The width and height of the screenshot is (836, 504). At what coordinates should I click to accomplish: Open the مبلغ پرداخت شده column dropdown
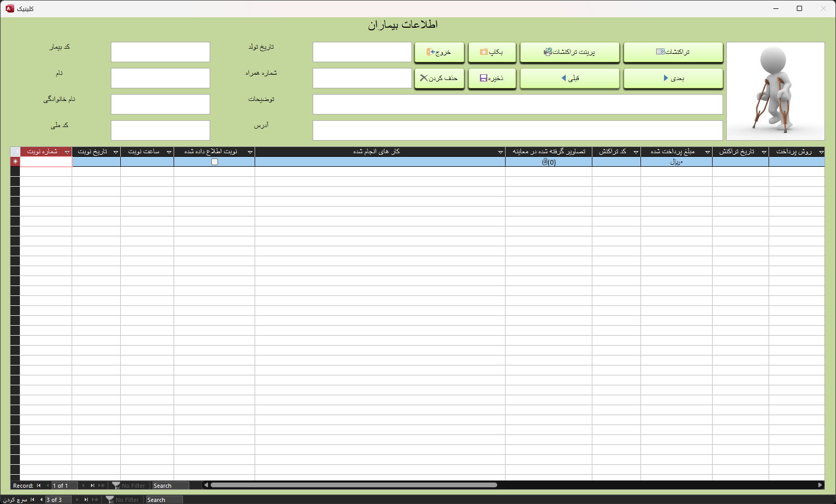pyautogui.click(x=707, y=152)
